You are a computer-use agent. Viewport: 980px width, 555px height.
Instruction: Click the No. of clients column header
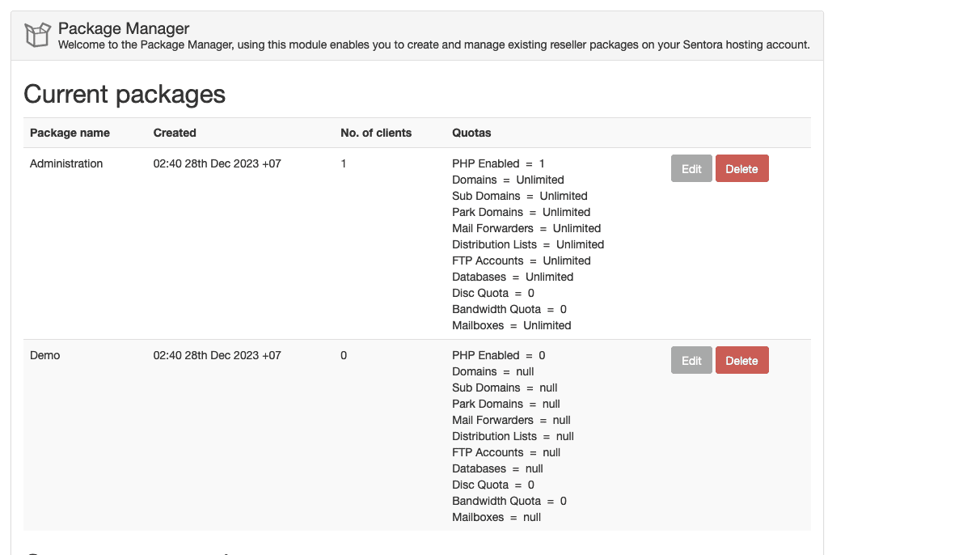[x=376, y=133]
